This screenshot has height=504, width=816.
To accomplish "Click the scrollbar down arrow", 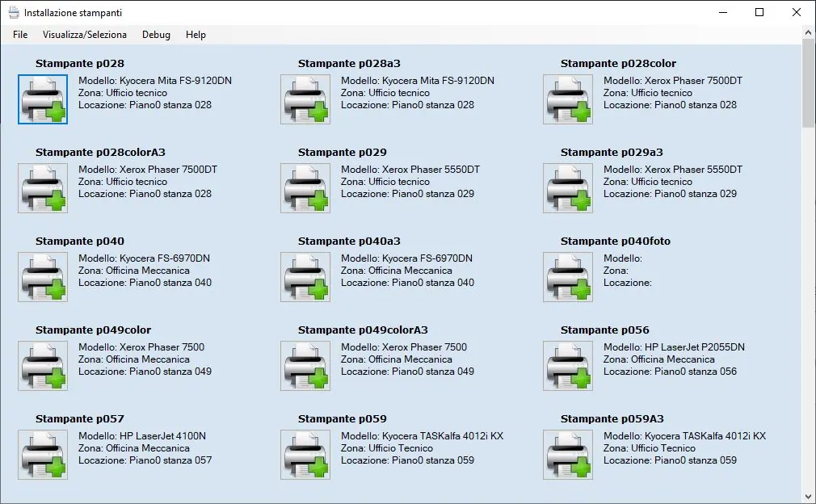I will click(x=808, y=497).
